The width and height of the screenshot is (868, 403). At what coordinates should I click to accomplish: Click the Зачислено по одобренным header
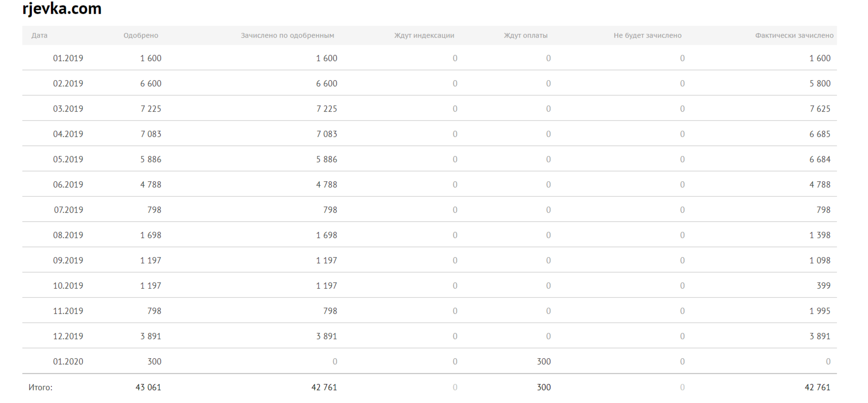click(287, 35)
